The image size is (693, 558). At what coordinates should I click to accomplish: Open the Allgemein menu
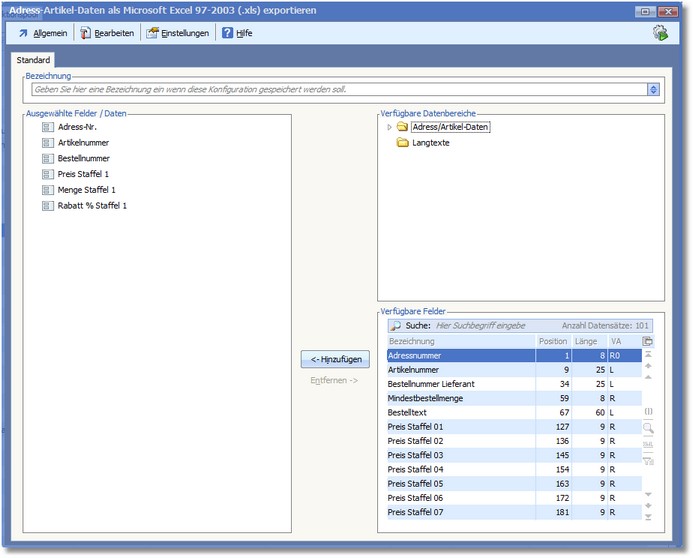42,33
